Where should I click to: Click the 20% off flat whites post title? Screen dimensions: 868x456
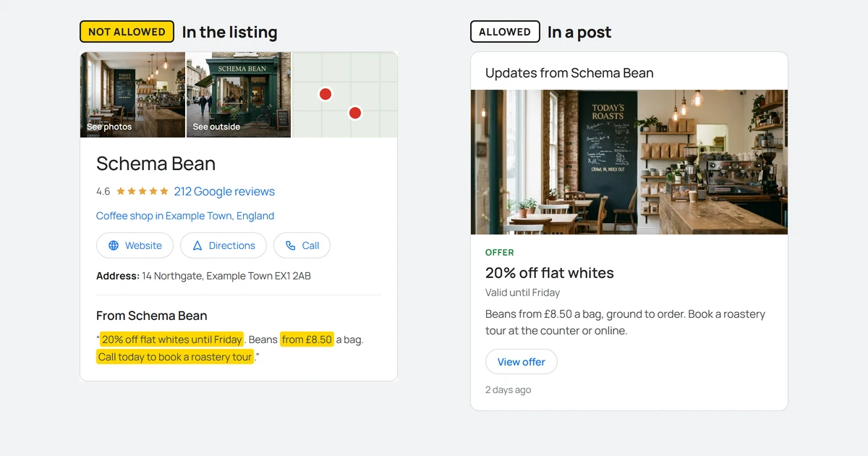pos(550,273)
